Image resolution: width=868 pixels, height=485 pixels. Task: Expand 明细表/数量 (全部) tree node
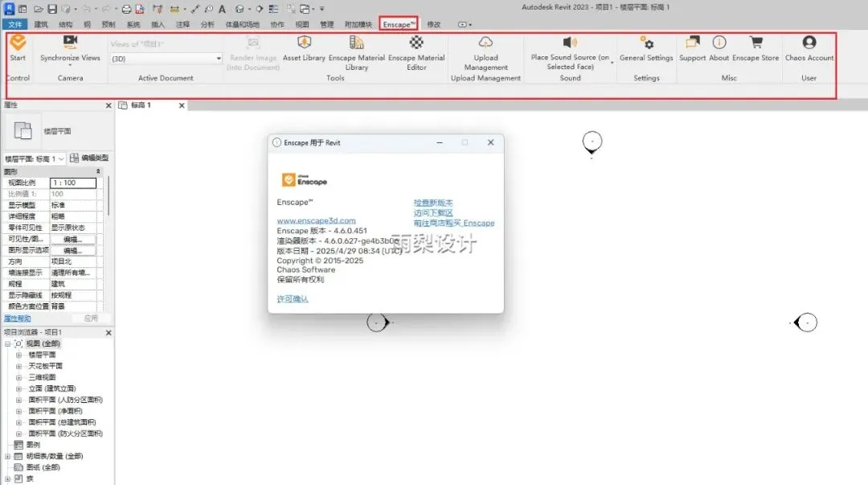click(8, 456)
